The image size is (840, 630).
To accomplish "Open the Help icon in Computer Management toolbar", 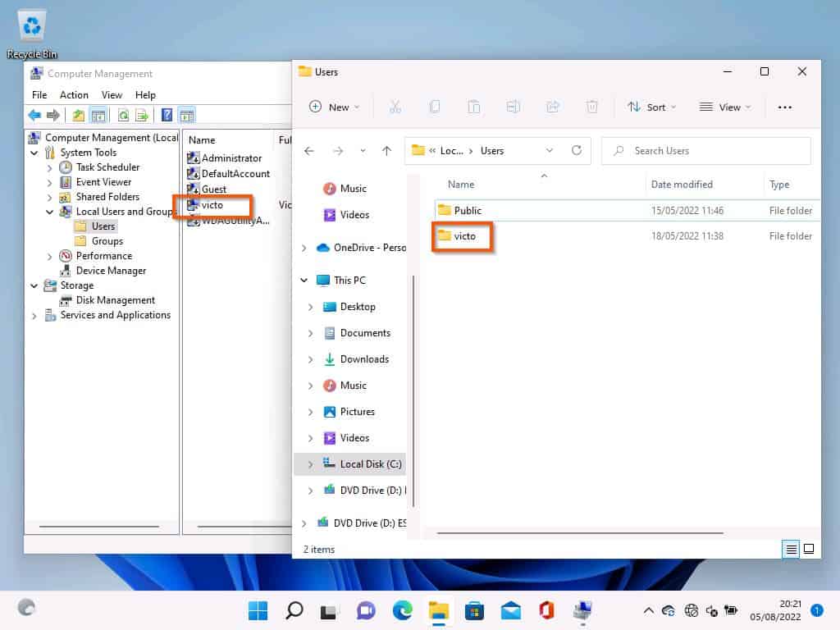I will click(x=167, y=115).
